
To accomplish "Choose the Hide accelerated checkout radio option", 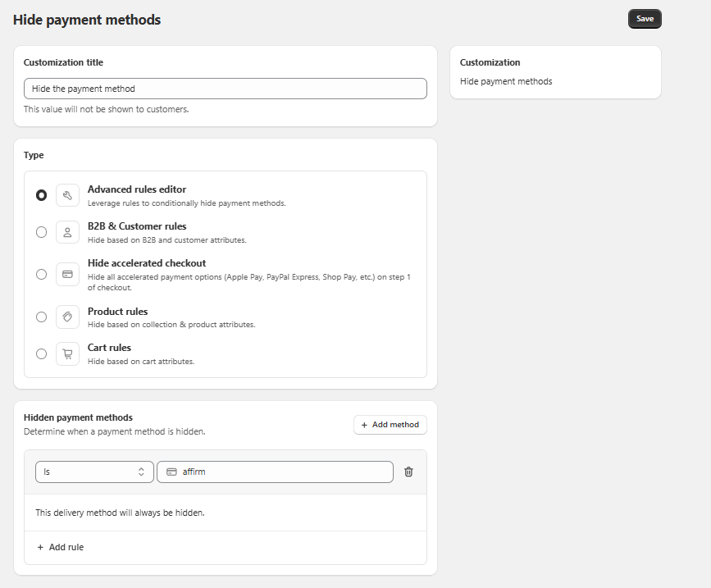I will 41,275.
